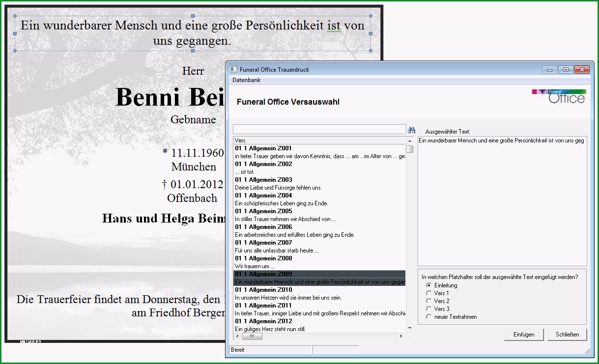This screenshot has width=599, height=364.
Task: Minimize the Funeral Office Trauerdruck window
Action: 549,70
